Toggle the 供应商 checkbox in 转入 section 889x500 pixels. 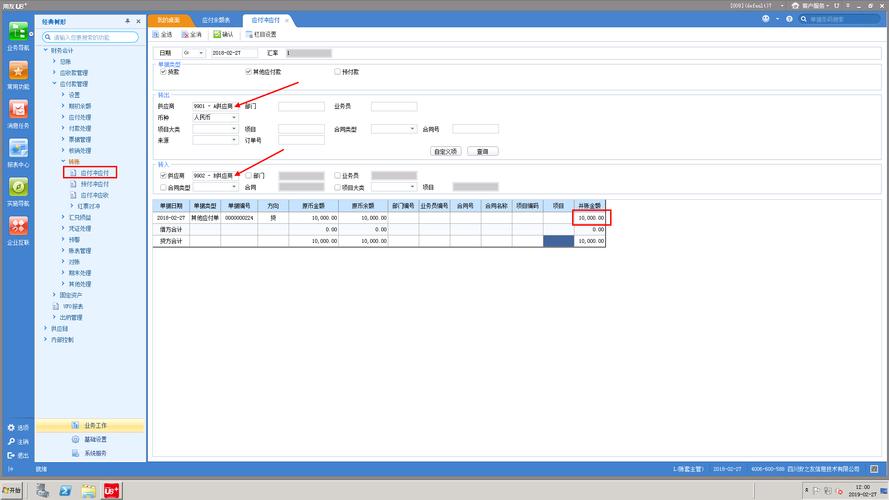click(163, 176)
